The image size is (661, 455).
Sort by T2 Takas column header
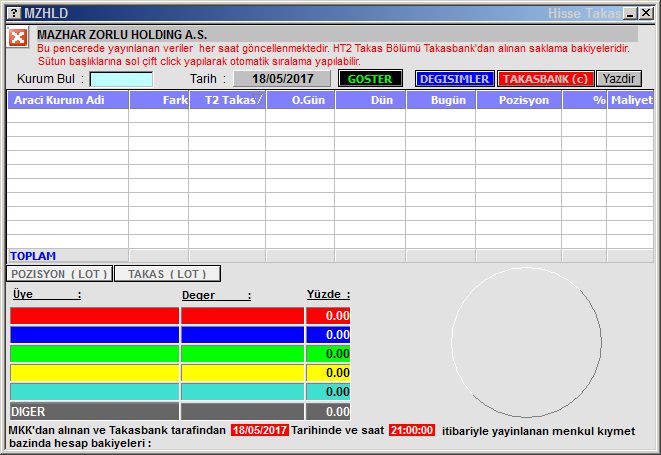point(228,100)
